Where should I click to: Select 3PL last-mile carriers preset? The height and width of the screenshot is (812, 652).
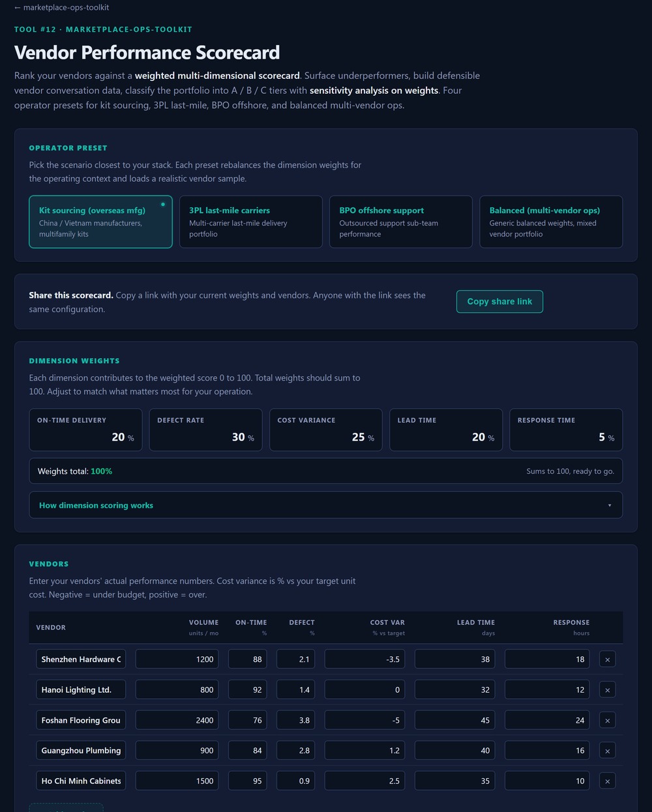point(250,222)
